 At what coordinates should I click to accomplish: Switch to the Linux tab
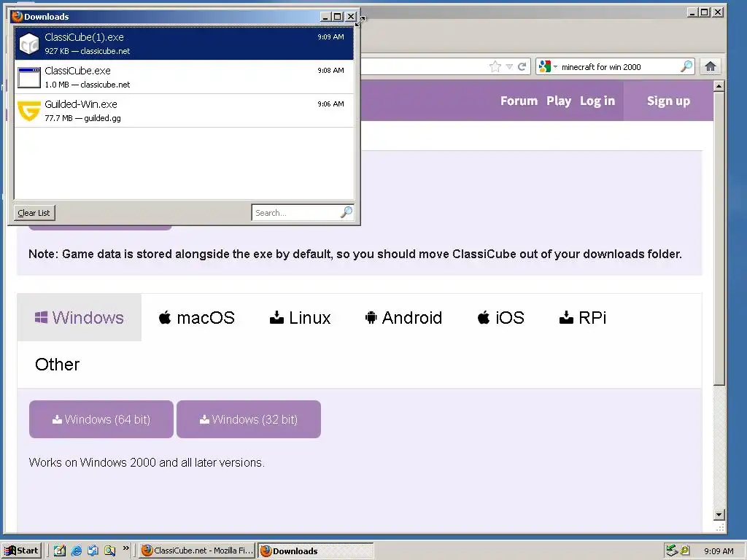(x=300, y=317)
